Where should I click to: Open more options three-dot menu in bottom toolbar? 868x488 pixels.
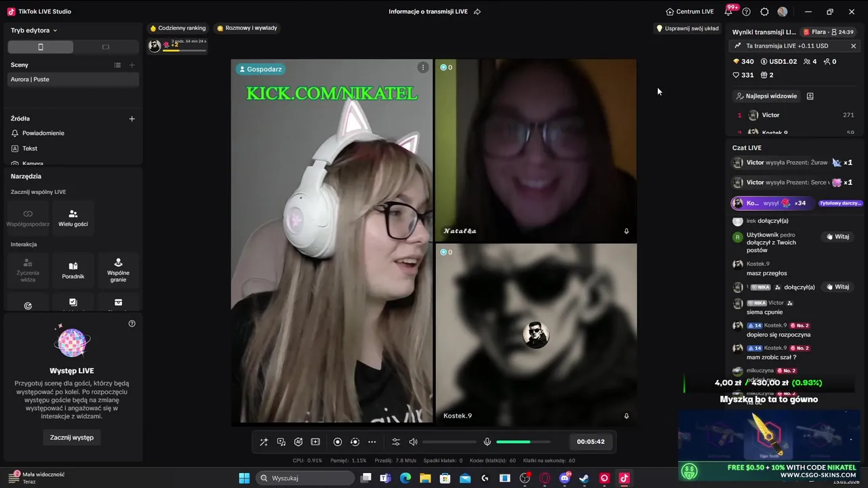point(372,442)
